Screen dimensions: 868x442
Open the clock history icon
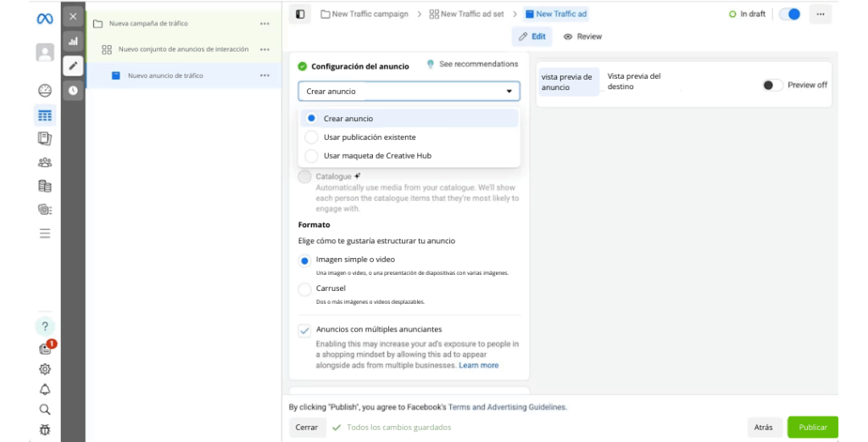(x=73, y=90)
